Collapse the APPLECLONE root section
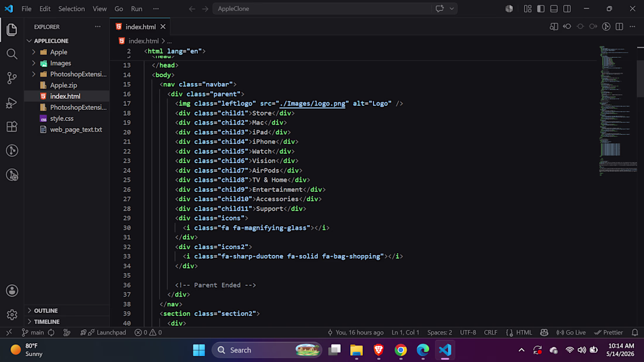The image size is (644, 362). 29,41
